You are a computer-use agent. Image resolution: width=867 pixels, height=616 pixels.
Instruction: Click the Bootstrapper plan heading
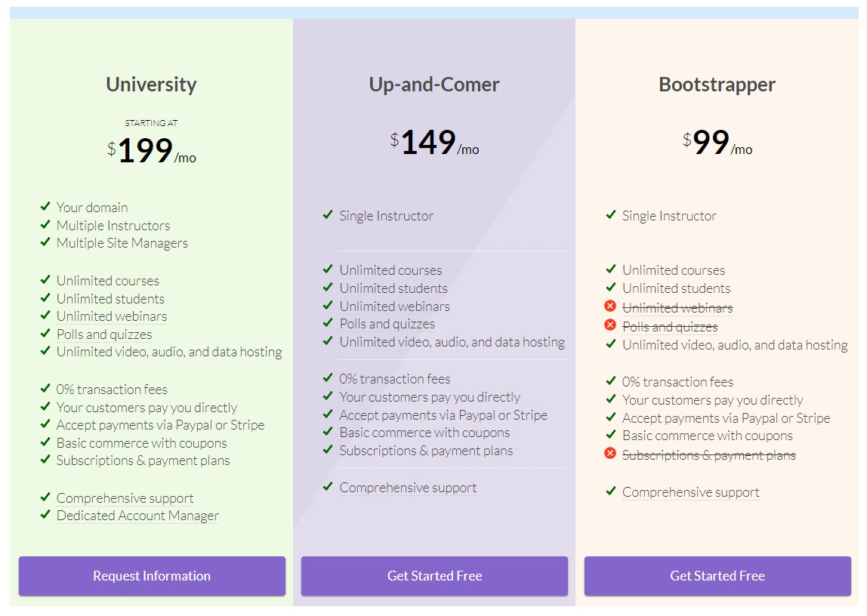[x=717, y=85]
